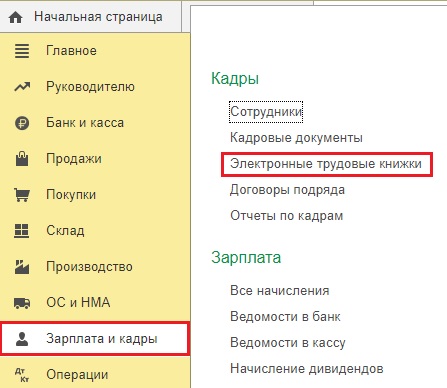This screenshot has width=447, height=388.
Task: Open the Кадровые документы link
Action: 296,138
